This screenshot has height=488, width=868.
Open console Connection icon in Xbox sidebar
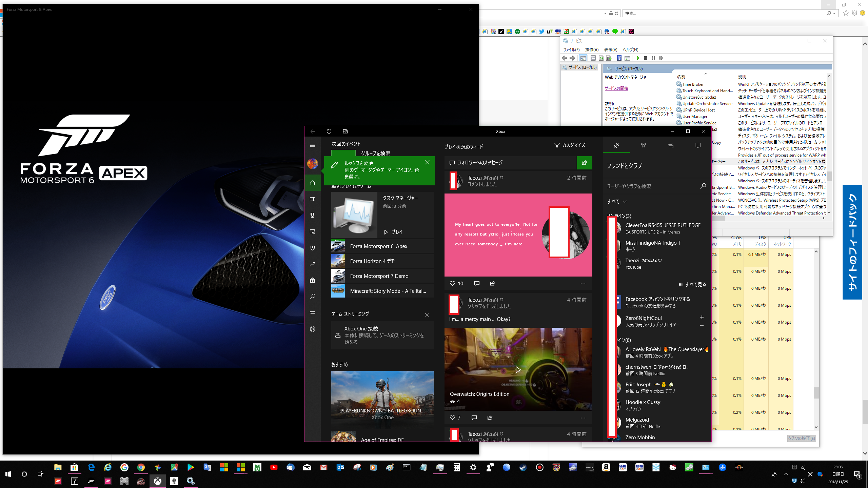coord(313,312)
